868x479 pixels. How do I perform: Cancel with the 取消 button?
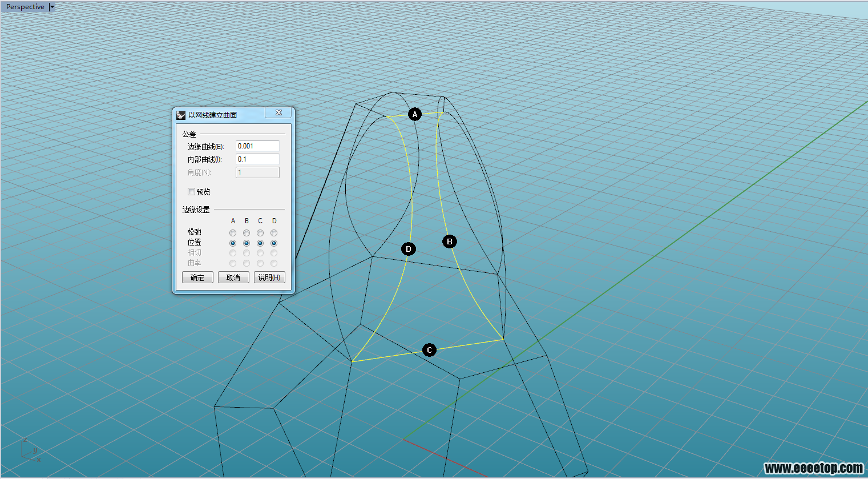(233, 277)
